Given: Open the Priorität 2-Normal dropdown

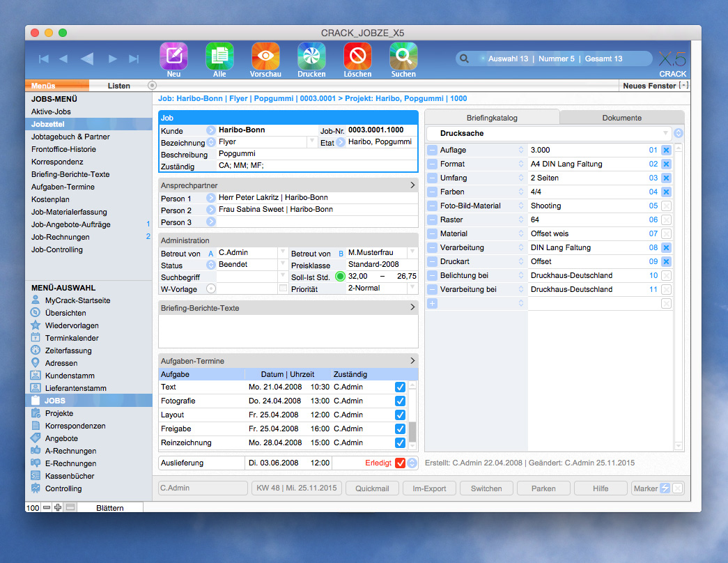Looking at the screenshot, I should tap(412, 288).
